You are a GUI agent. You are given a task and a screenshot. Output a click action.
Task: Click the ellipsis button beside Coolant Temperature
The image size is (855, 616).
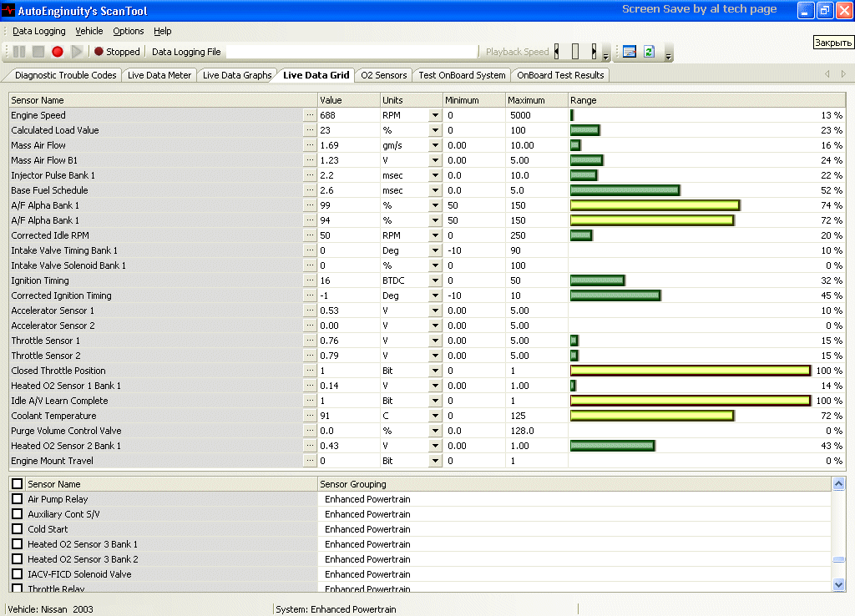pos(310,416)
